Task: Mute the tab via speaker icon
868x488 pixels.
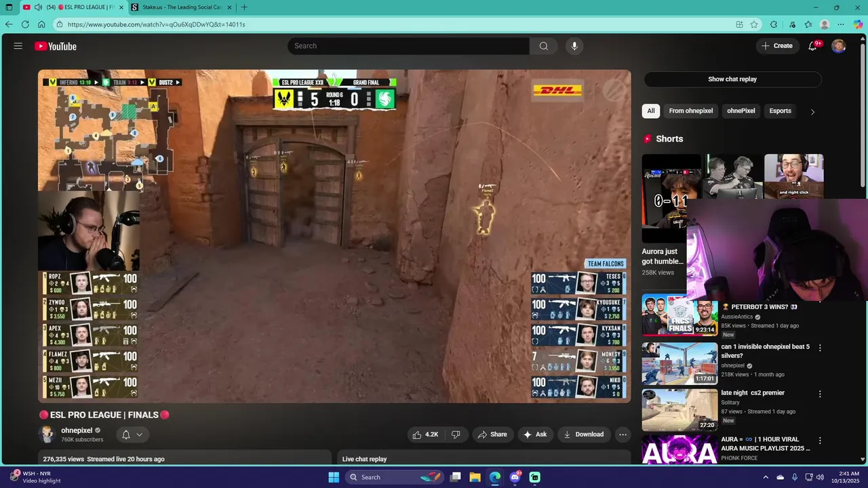Action: (x=38, y=7)
